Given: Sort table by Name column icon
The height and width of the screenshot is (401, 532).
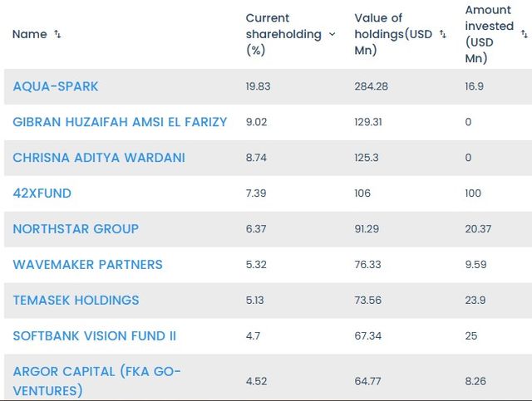Looking at the screenshot, I should (57, 34).
